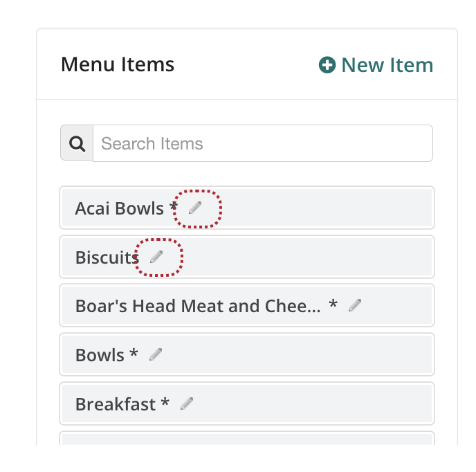Click the asterisk after Boar's Head item name

click(x=333, y=305)
